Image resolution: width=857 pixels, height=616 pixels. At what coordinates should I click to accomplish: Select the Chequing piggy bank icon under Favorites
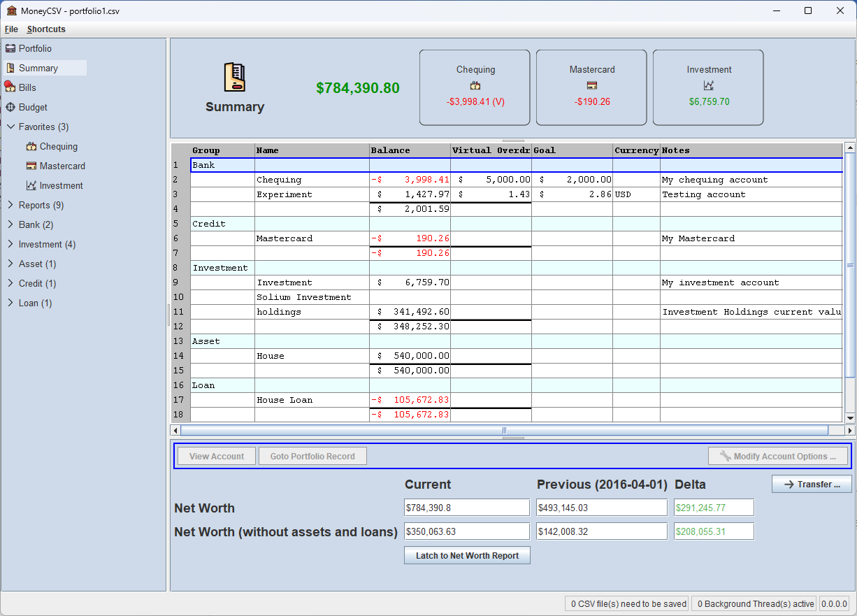pyautogui.click(x=31, y=146)
